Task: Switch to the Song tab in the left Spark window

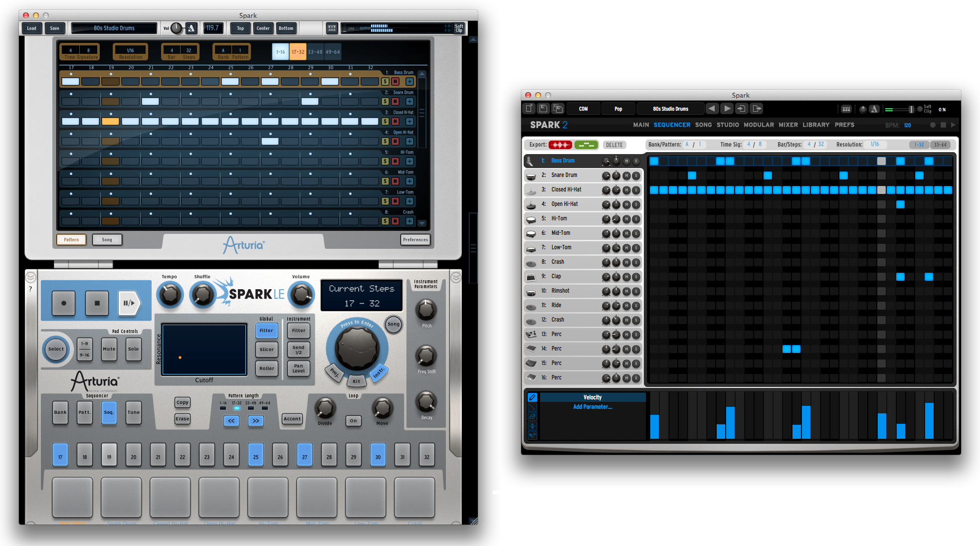Action: 107,240
